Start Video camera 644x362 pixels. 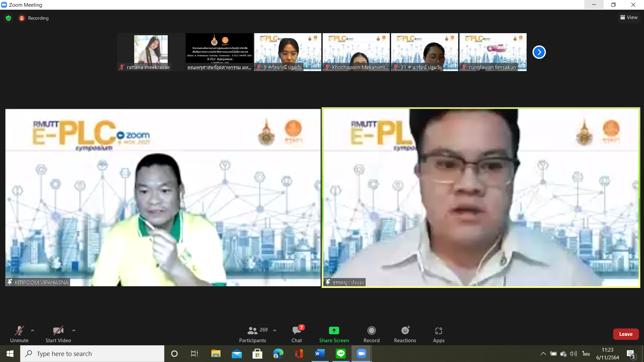[x=58, y=334]
